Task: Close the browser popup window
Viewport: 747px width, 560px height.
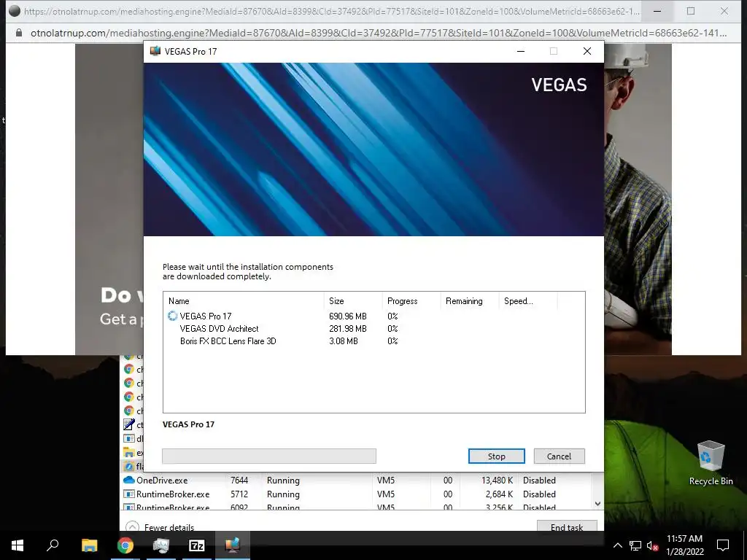Action: coord(724,11)
